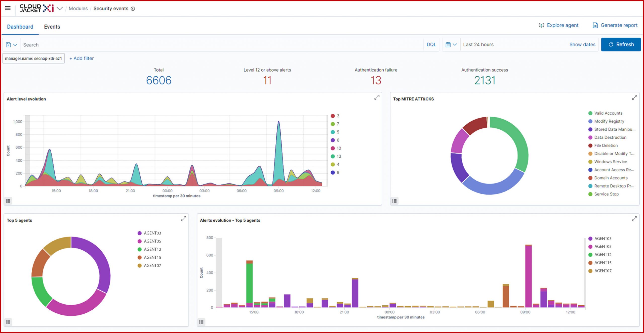Screen dimensions: 644x333
Task: Toggle legend in Top MITRE ATT&CKS chart
Action: 394,201
